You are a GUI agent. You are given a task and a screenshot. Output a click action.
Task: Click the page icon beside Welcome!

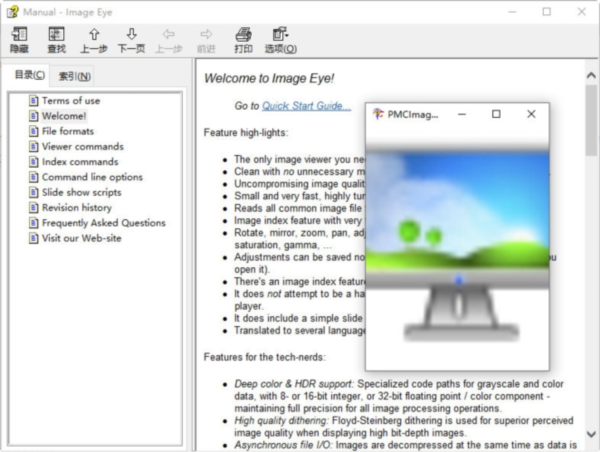pyautogui.click(x=34, y=116)
